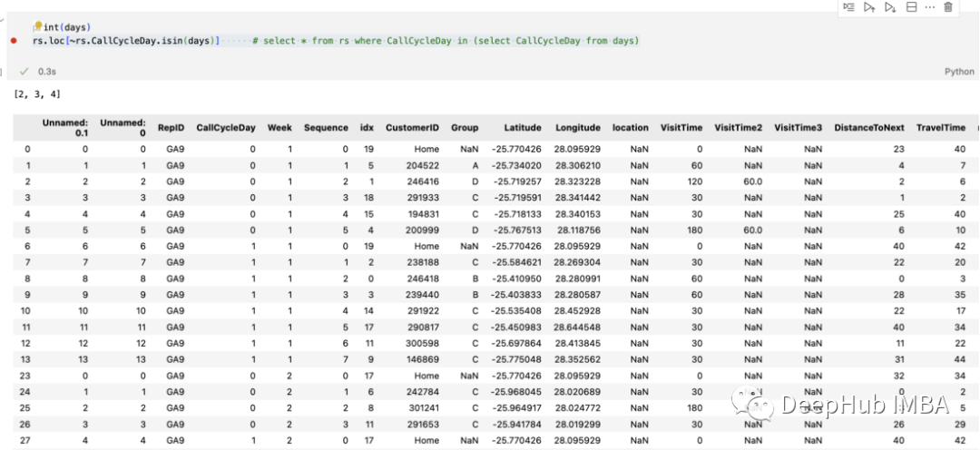Execute cells above using the toolbar icon

coord(869,7)
